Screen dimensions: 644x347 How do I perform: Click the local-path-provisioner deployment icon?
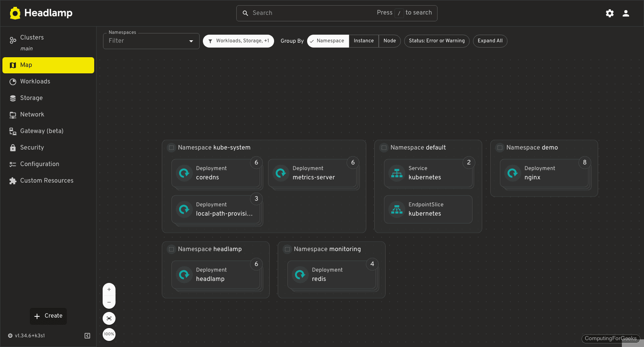(184, 210)
